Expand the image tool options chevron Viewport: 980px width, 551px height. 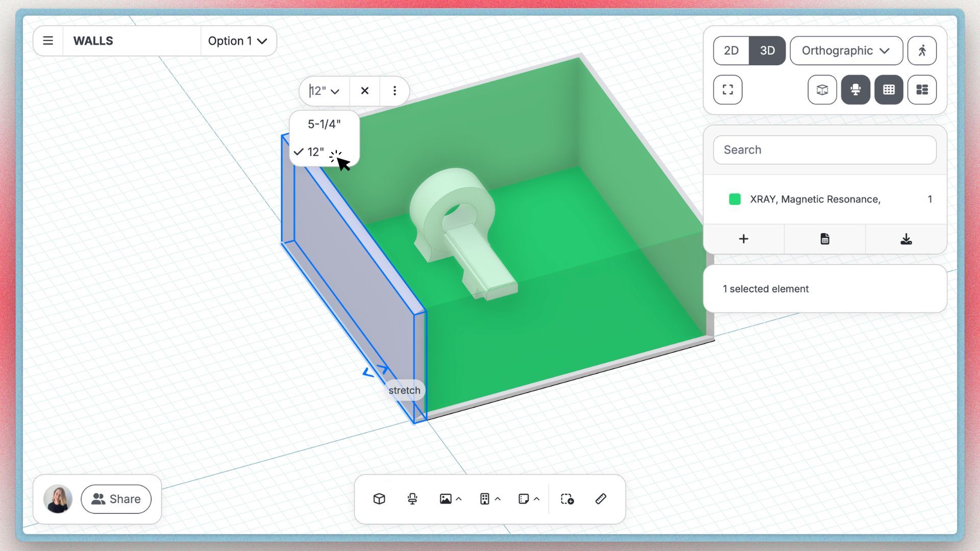click(459, 499)
